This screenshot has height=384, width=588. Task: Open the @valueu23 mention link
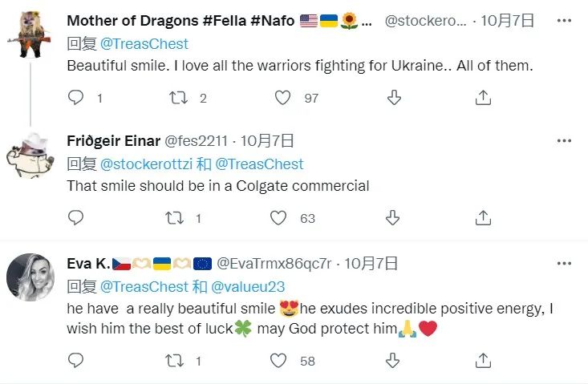[x=248, y=286]
